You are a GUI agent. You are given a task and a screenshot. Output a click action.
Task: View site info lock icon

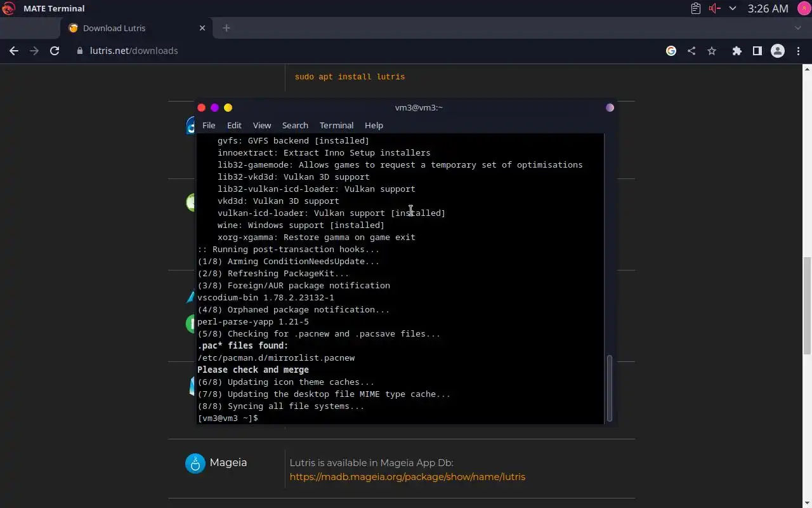pos(80,51)
